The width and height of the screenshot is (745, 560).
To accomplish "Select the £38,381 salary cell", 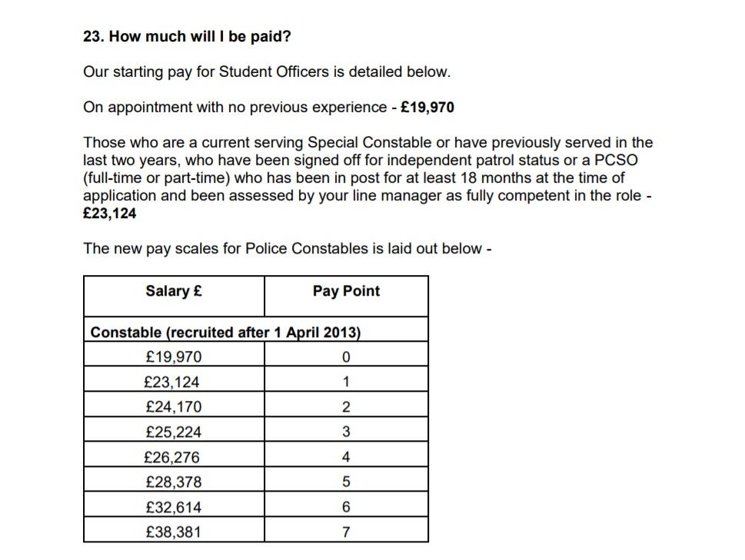I will click(x=173, y=532).
